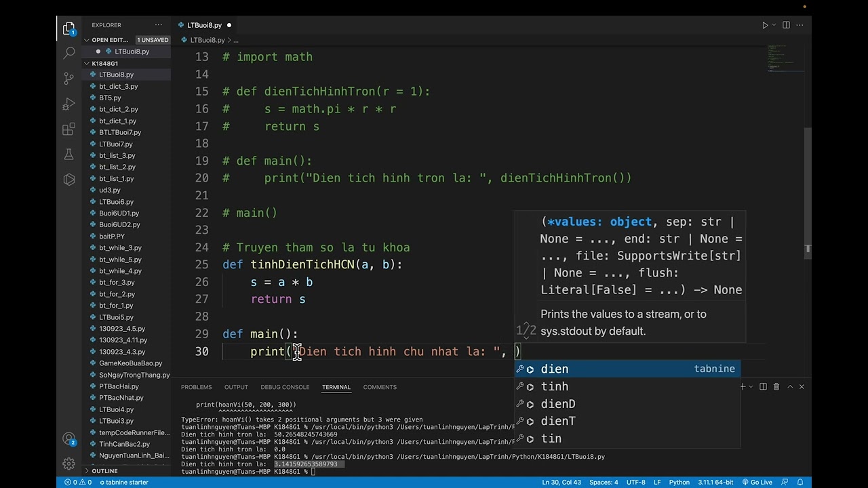Switch to the Comments tab

[380, 387]
